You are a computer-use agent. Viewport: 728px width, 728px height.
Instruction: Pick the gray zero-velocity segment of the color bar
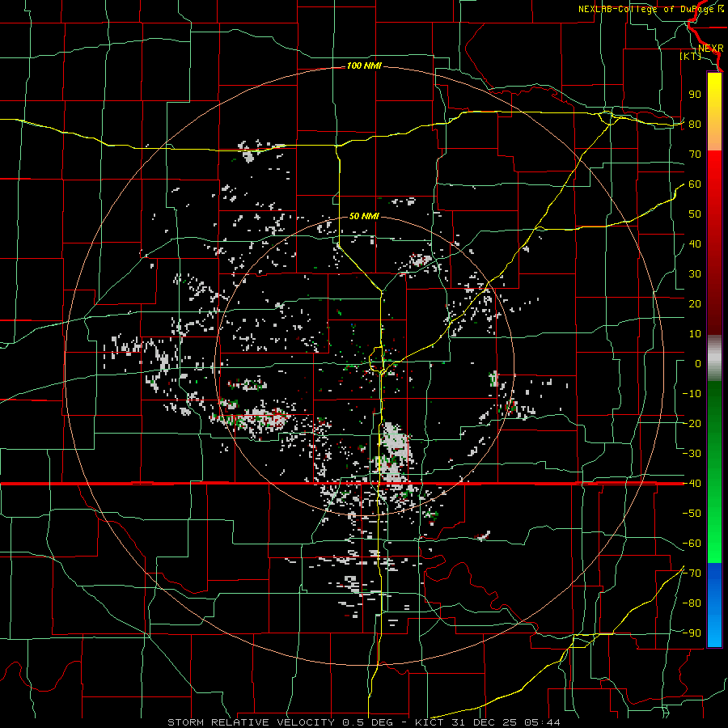(714, 358)
